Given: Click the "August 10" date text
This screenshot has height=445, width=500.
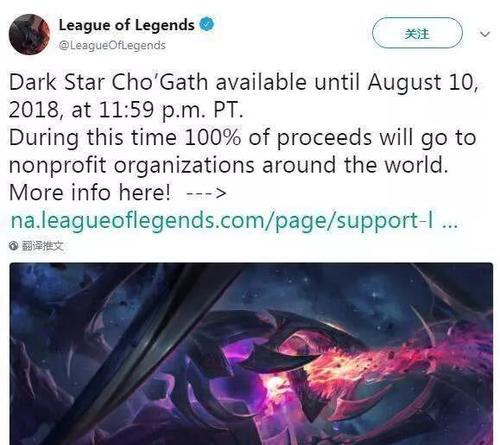Looking at the screenshot, I should [x=421, y=82].
